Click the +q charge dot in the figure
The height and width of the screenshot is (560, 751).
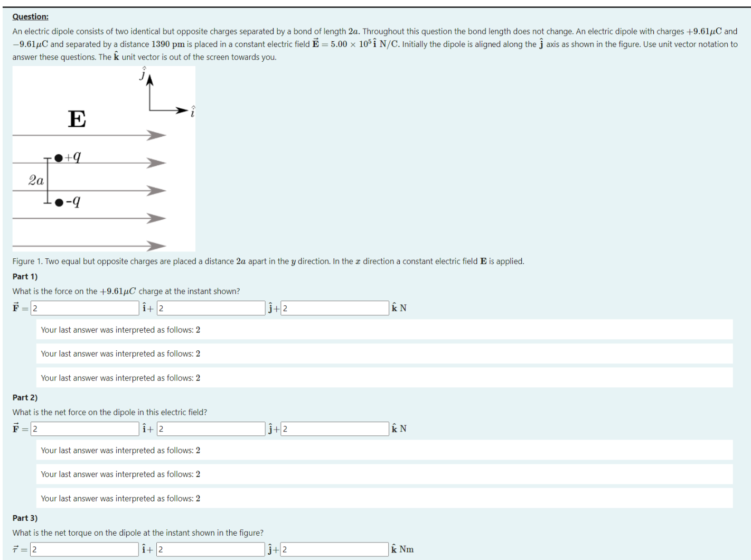(59, 157)
